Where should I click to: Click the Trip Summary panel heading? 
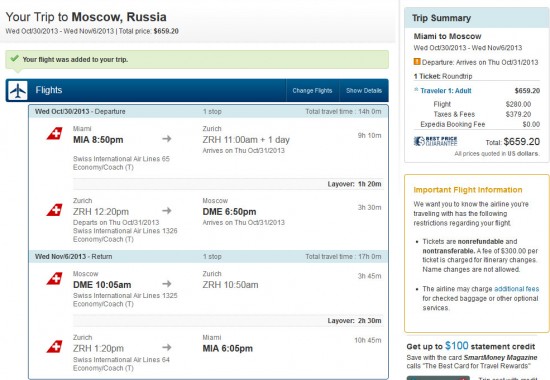442,18
